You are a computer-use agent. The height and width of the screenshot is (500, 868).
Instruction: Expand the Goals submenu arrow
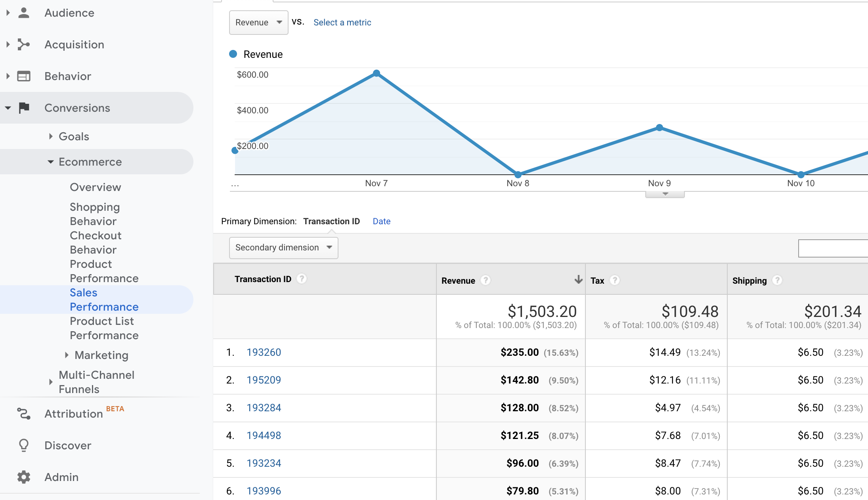(51, 136)
